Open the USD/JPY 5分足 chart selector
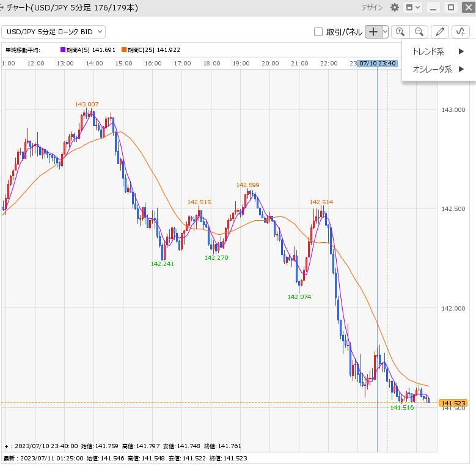This screenshot has height=472, width=476. tap(54, 32)
